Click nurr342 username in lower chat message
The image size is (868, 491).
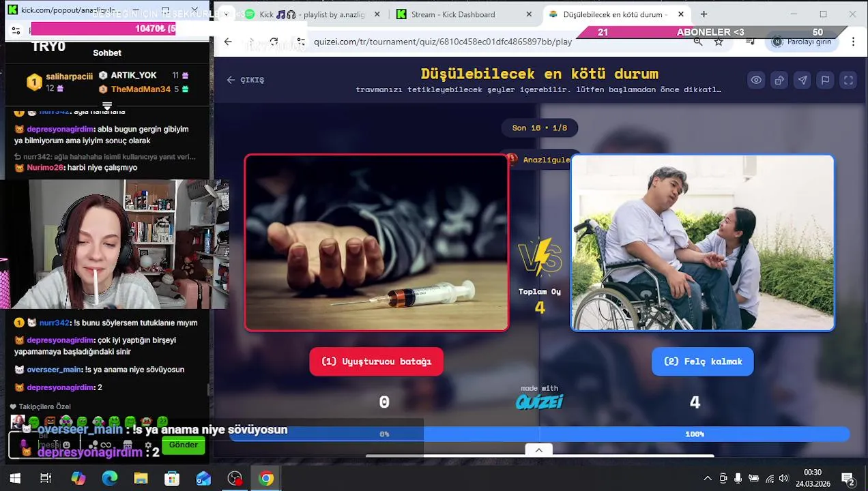click(x=55, y=323)
